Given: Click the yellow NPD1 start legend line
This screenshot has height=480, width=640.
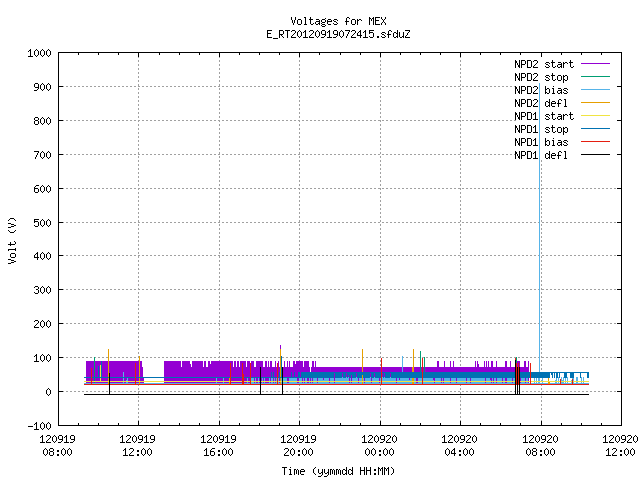Looking at the screenshot, I should (x=595, y=116).
